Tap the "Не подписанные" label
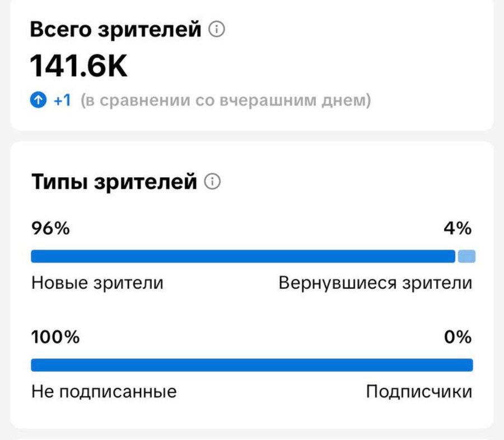Image resolution: width=504 pixels, height=440 pixels. tap(104, 391)
